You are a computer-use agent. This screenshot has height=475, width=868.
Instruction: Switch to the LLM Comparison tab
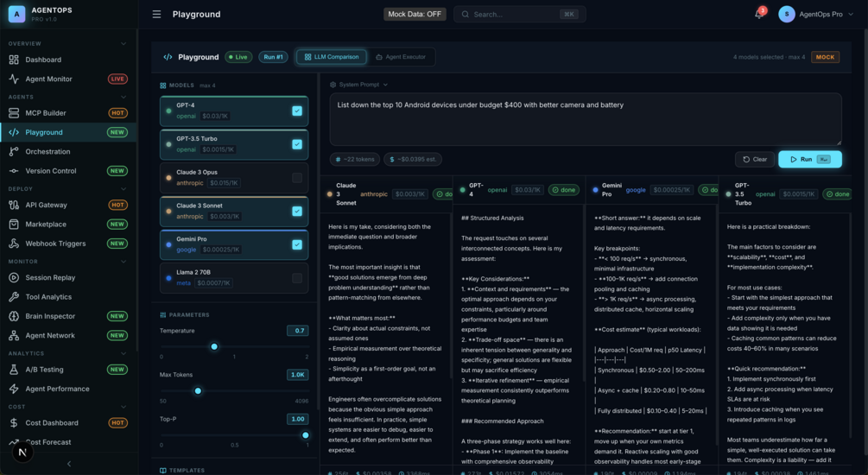tap(332, 57)
